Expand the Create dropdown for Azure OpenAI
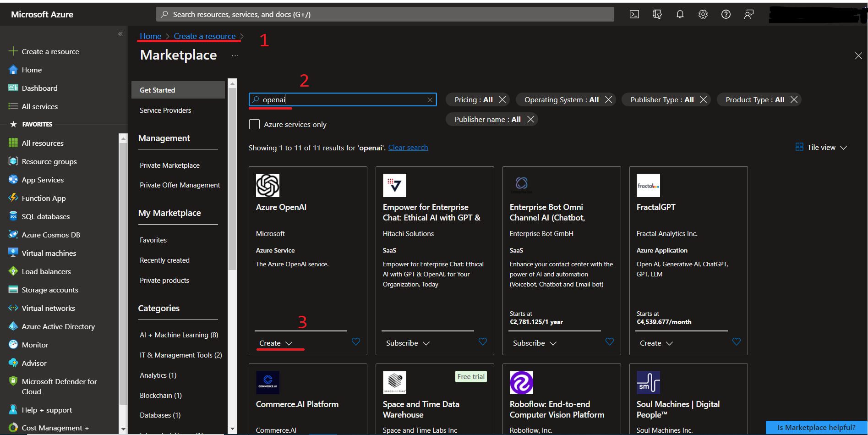The image size is (868, 435). point(276,343)
